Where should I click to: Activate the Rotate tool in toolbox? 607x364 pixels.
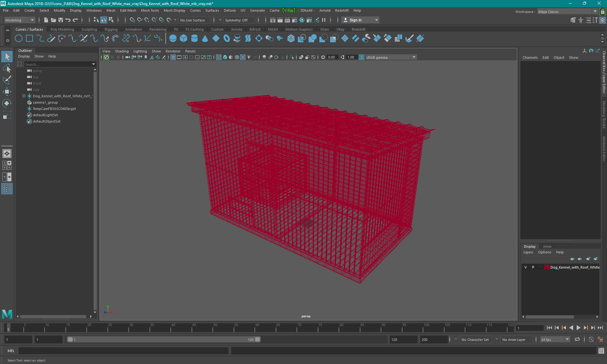tap(7, 103)
